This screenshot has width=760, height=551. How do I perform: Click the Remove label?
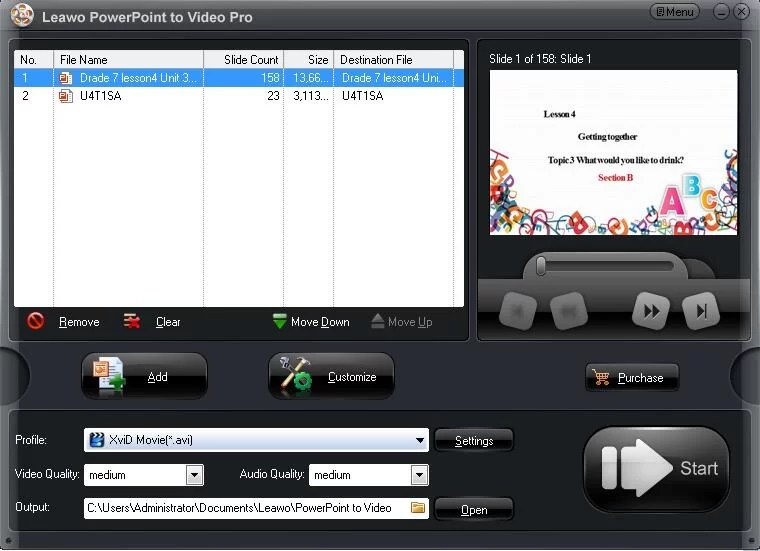click(79, 322)
